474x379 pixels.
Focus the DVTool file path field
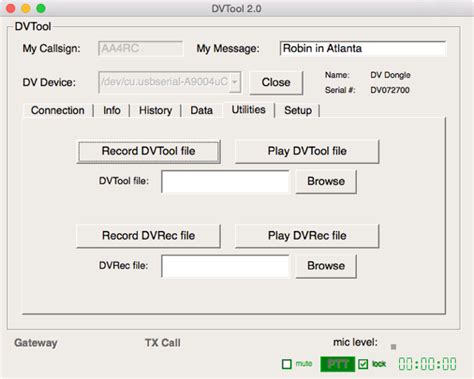click(x=225, y=182)
